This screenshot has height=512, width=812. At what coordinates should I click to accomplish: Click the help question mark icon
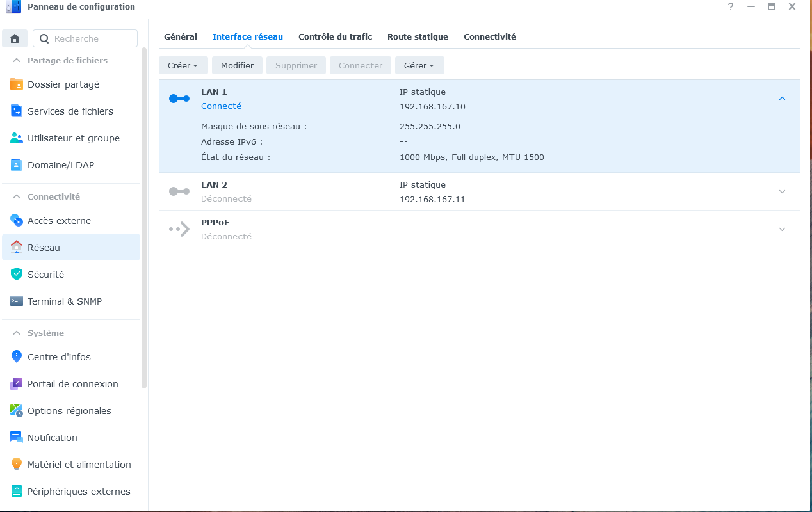coord(731,7)
